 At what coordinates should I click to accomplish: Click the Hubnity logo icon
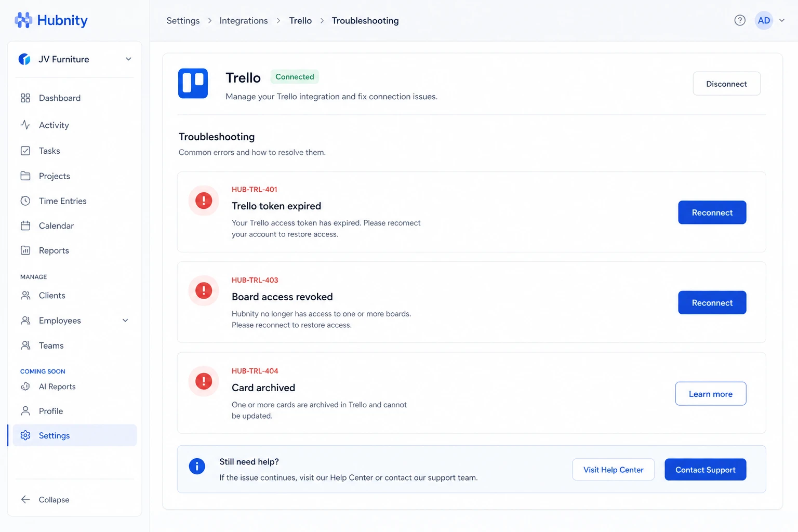pos(23,20)
